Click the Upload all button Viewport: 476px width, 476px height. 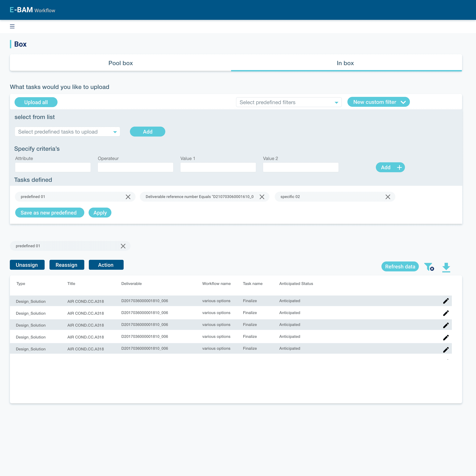point(36,102)
